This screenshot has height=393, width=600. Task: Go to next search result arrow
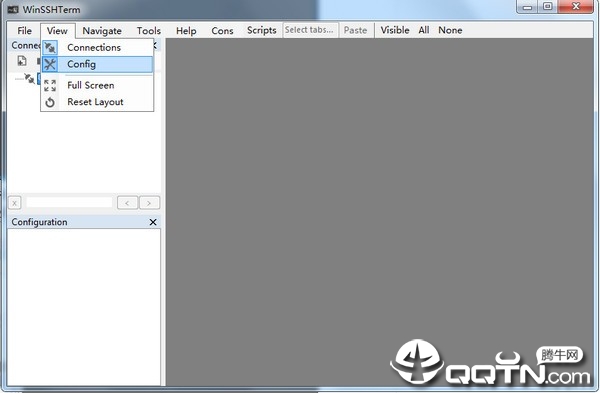pos(149,203)
